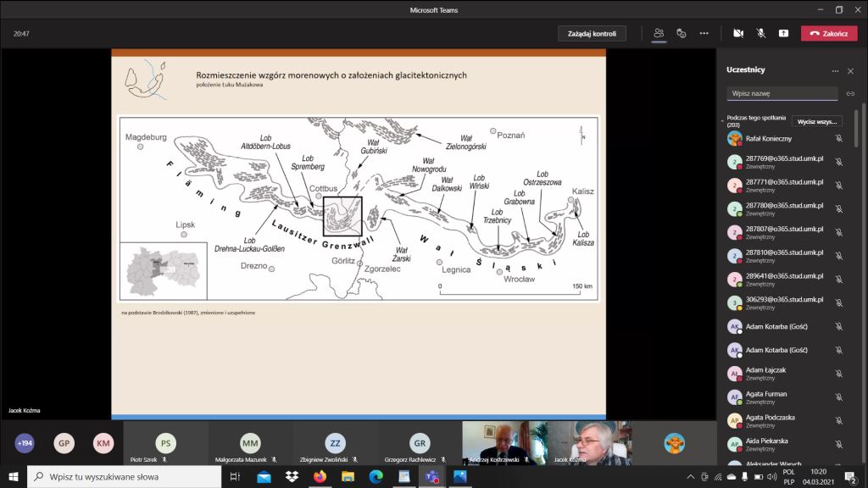Image resolution: width=868 pixels, height=488 pixels.
Task: Open Uczestnicy panel more options ellipsis
Action: [x=835, y=71]
